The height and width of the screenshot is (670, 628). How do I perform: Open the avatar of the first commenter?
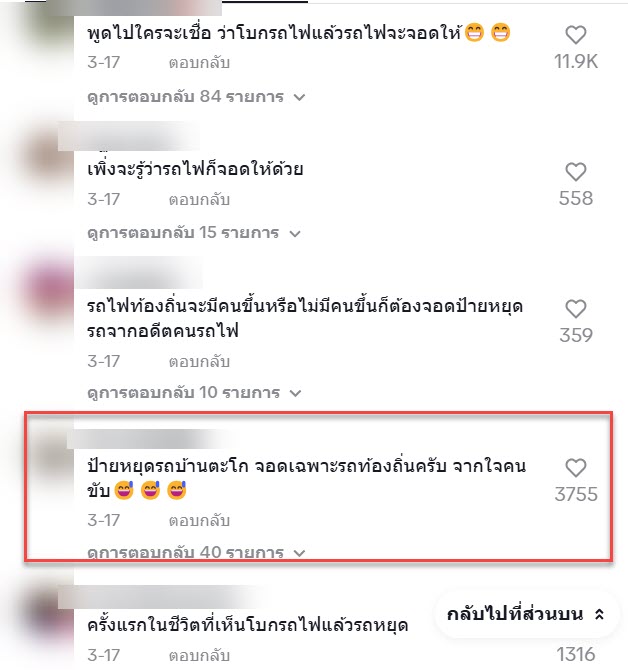(49, 26)
